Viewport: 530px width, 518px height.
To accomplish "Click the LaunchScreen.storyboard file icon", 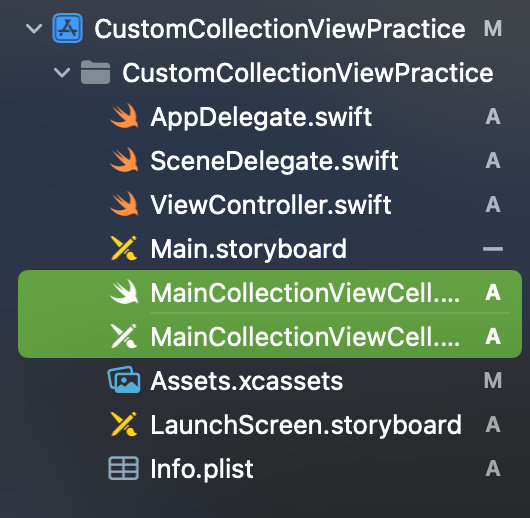I will [124, 424].
